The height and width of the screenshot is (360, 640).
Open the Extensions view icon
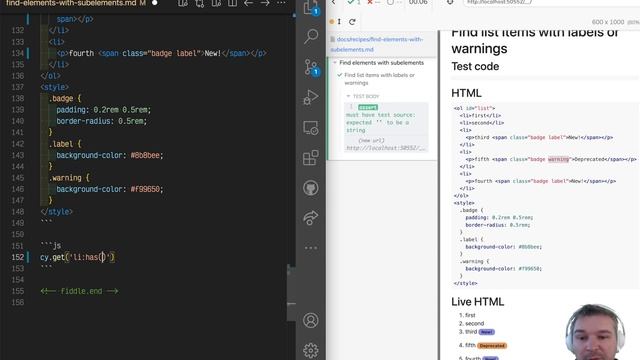311,158
